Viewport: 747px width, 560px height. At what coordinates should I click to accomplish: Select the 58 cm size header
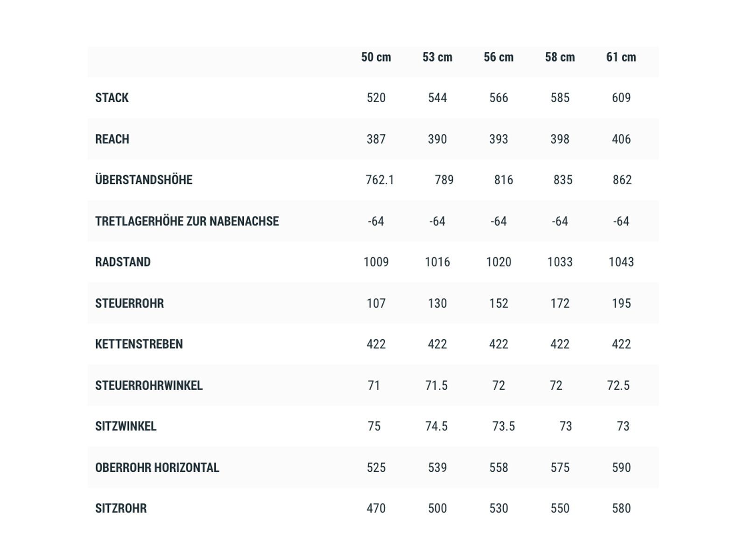point(560,57)
